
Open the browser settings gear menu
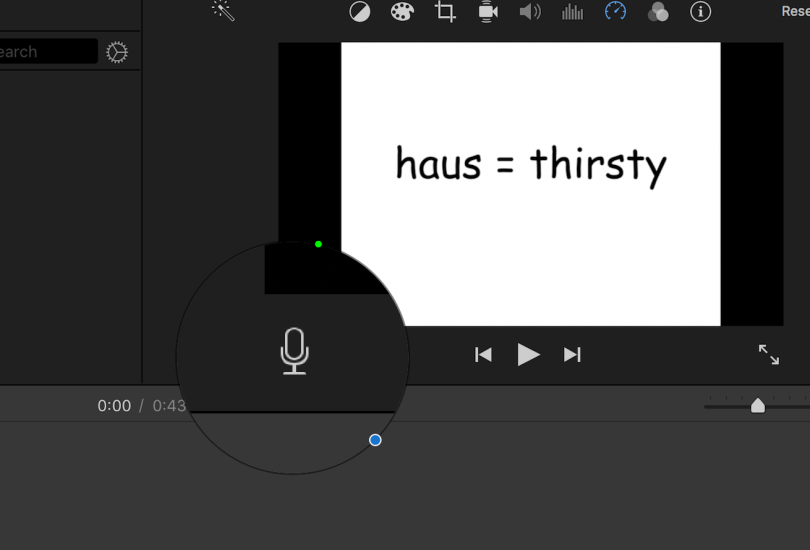117,53
